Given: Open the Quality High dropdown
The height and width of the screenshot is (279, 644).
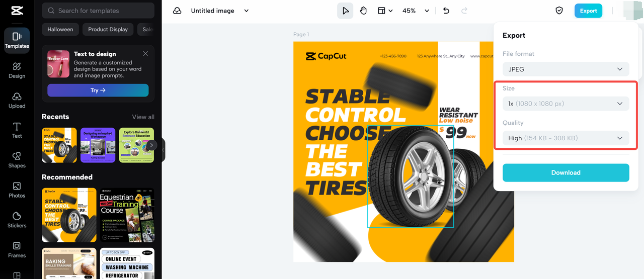Looking at the screenshot, I should [x=566, y=138].
